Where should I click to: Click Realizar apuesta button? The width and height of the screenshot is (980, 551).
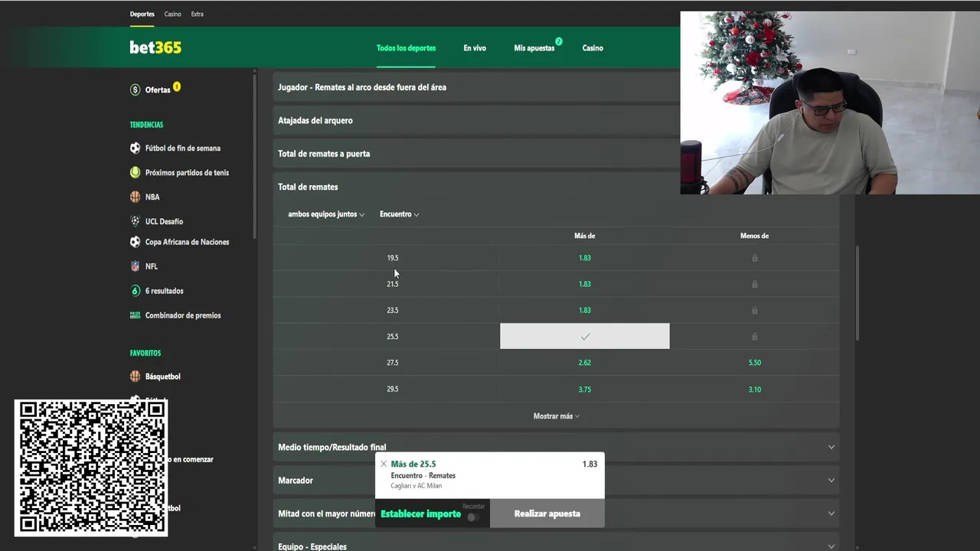coord(547,514)
